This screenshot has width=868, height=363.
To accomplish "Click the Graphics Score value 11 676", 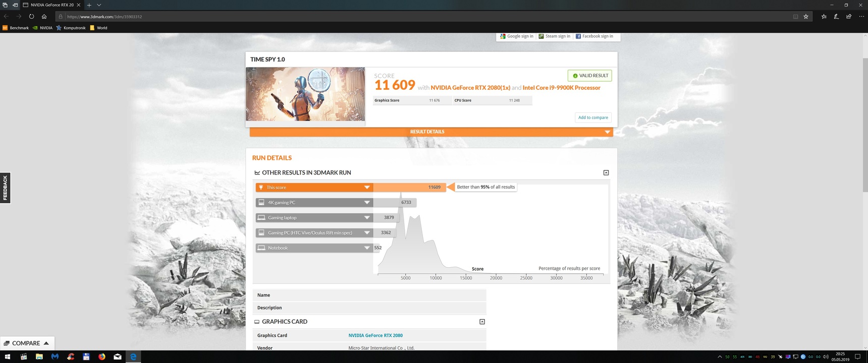I will 434,100.
